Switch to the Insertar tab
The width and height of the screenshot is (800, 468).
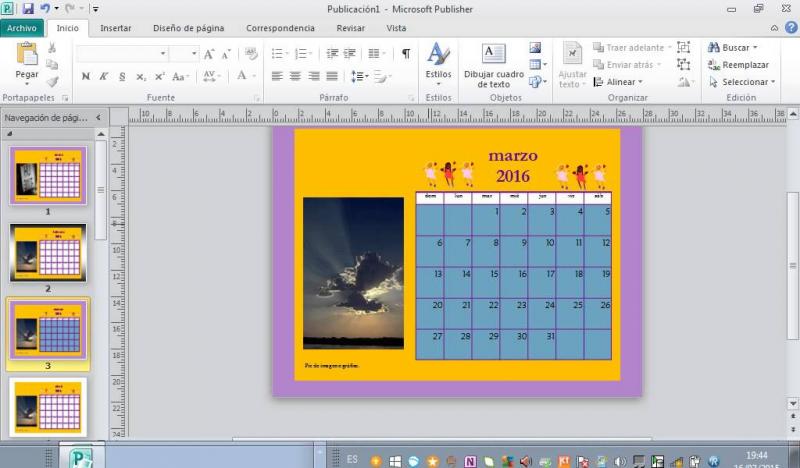tap(115, 28)
